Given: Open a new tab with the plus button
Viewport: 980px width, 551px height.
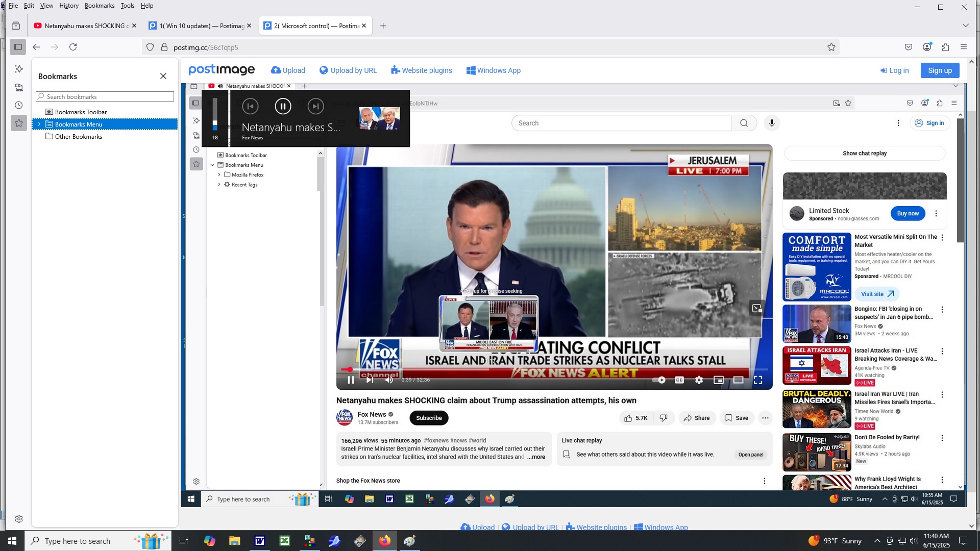Looking at the screenshot, I should tap(383, 26).
